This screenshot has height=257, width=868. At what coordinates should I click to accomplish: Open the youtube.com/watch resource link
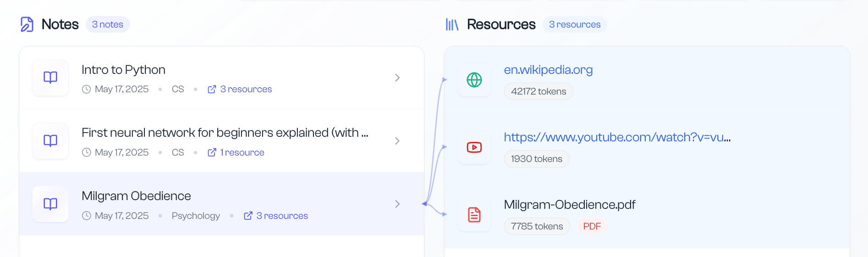pyautogui.click(x=617, y=137)
